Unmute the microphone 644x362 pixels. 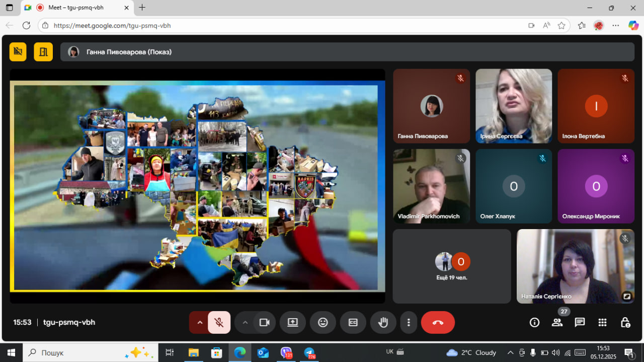(x=219, y=322)
